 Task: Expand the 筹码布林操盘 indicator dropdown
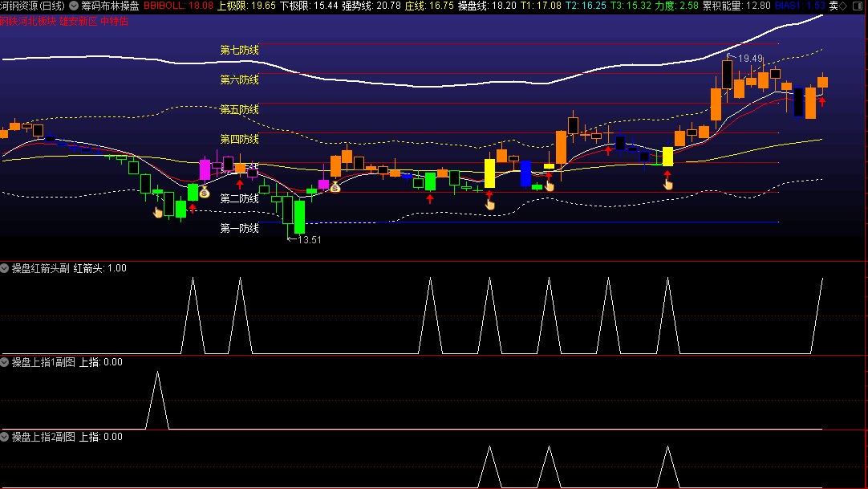[75, 6]
